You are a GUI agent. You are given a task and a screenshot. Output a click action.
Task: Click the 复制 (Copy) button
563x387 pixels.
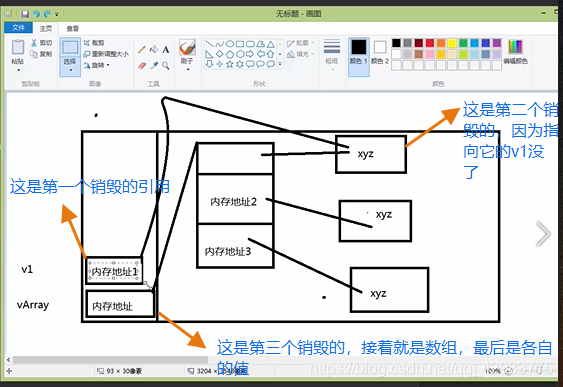[42, 54]
